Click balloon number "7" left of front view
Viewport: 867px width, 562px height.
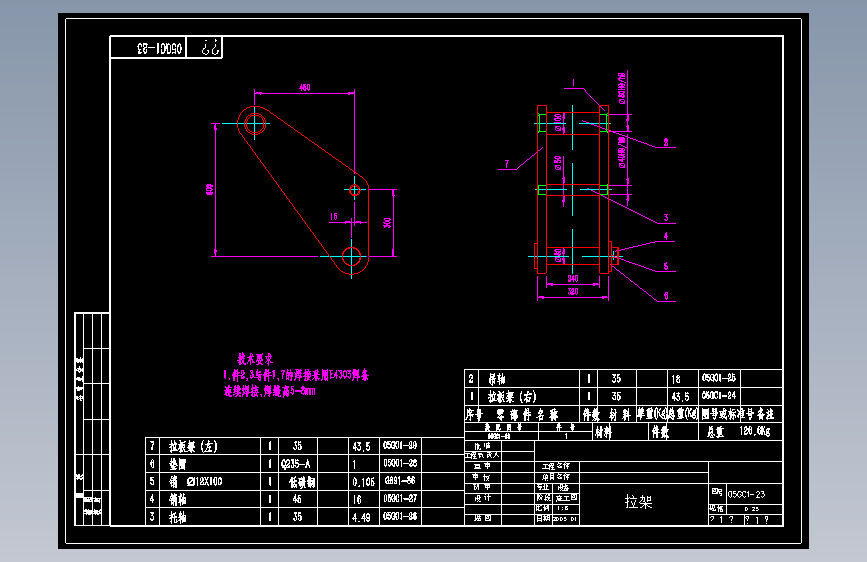(x=506, y=164)
